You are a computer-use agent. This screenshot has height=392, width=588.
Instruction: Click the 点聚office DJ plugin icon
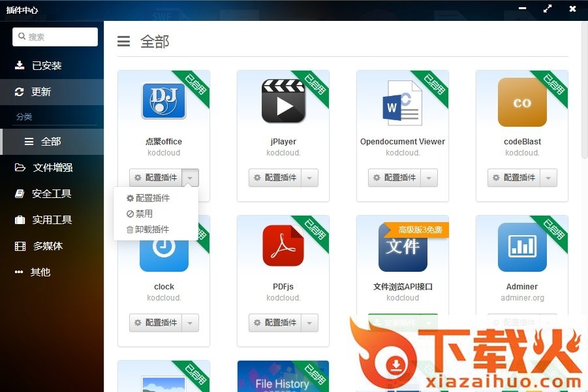tap(164, 101)
